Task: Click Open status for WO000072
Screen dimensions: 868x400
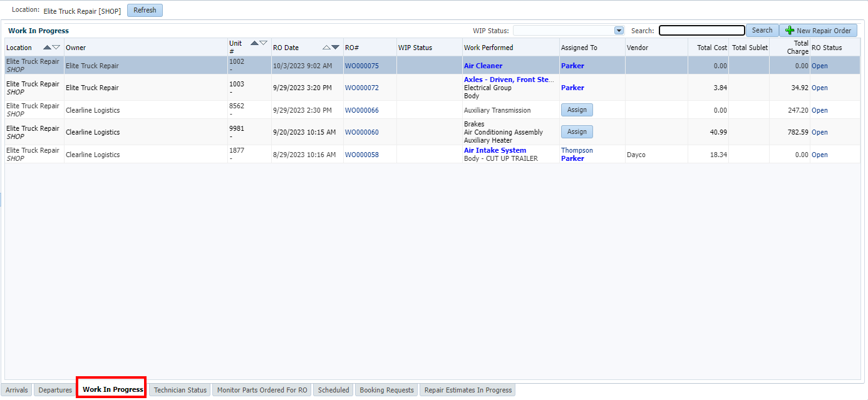Action: coord(820,88)
